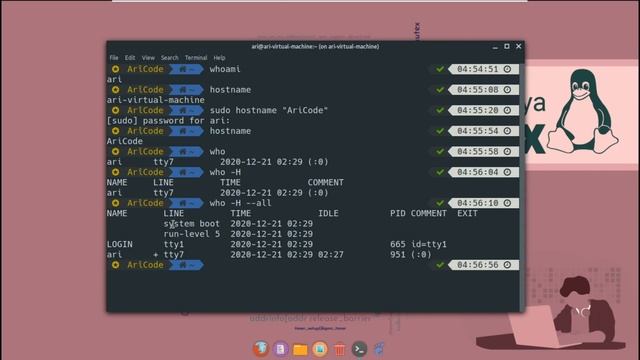Click the PID value 951
The image size is (640, 360).
click(398, 254)
